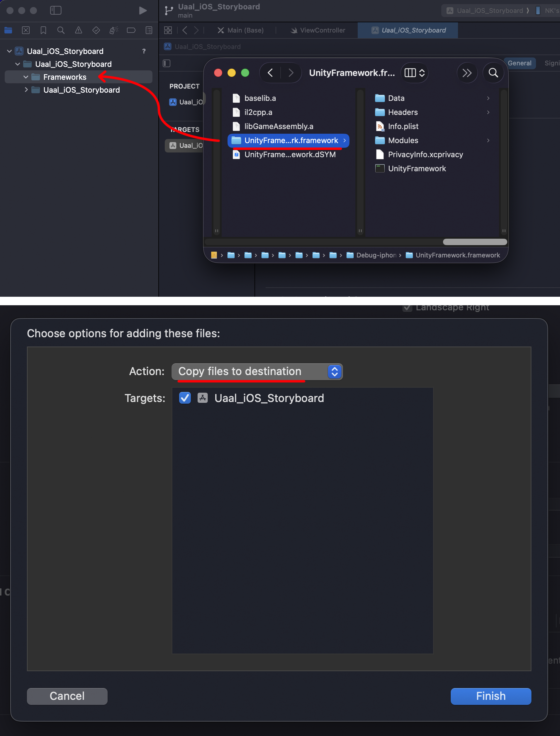This screenshot has height=736, width=560.
Task: Click the Finish button
Action: tap(491, 696)
